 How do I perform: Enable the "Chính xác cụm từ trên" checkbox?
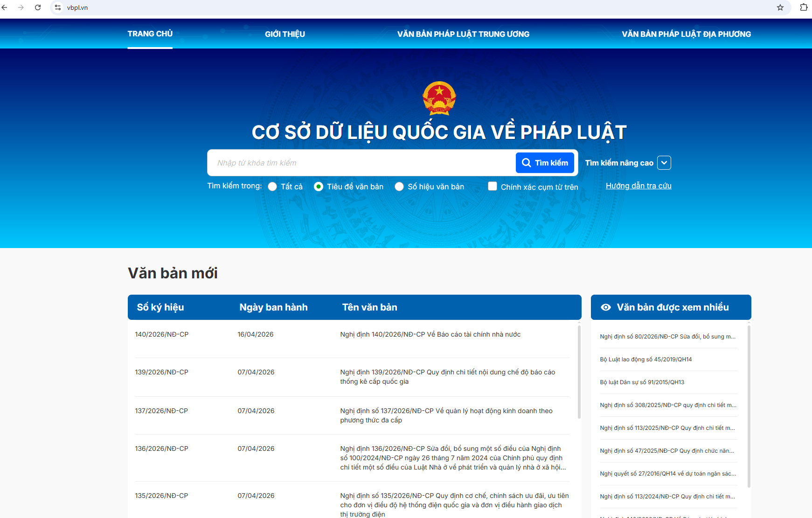(x=493, y=186)
